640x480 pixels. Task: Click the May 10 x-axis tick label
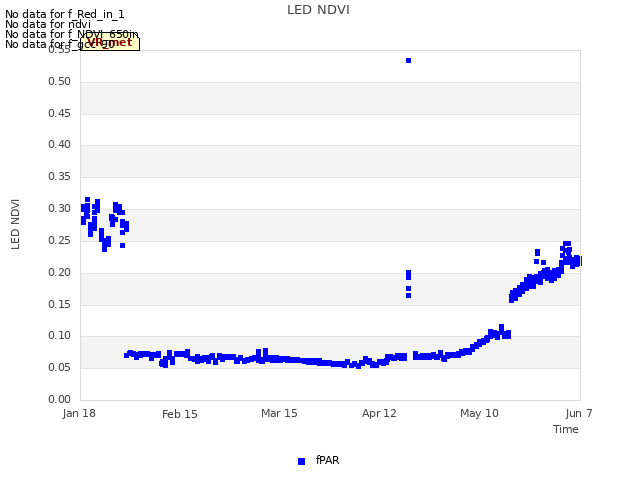[479, 413]
